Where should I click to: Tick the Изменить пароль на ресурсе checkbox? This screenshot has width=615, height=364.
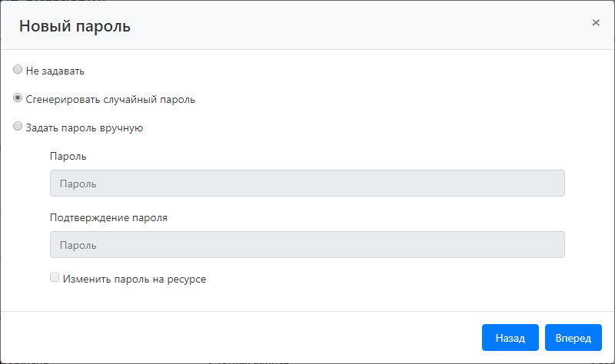pos(55,278)
